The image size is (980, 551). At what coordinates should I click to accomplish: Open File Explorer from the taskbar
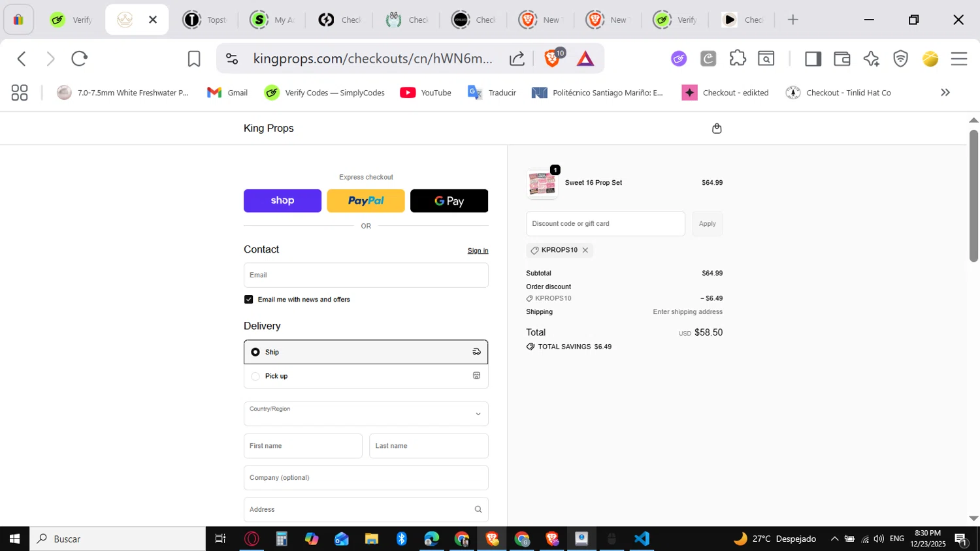click(371, 539)
